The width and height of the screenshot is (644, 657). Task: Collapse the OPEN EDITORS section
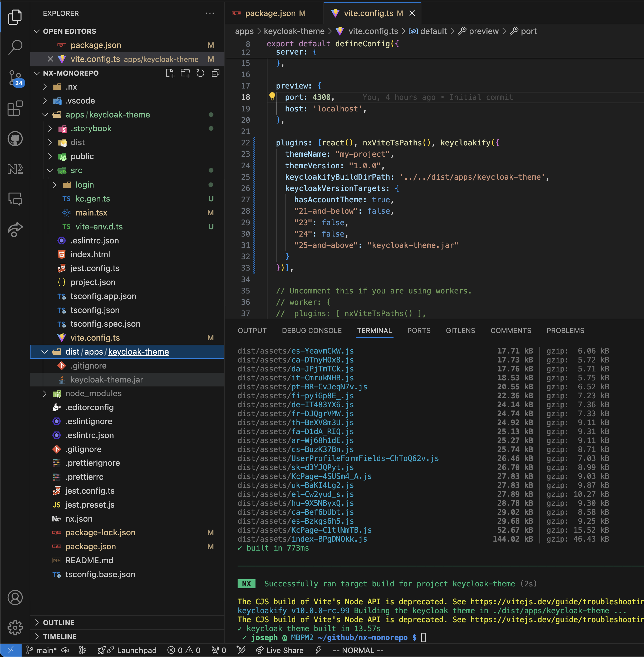coord(69,31)
